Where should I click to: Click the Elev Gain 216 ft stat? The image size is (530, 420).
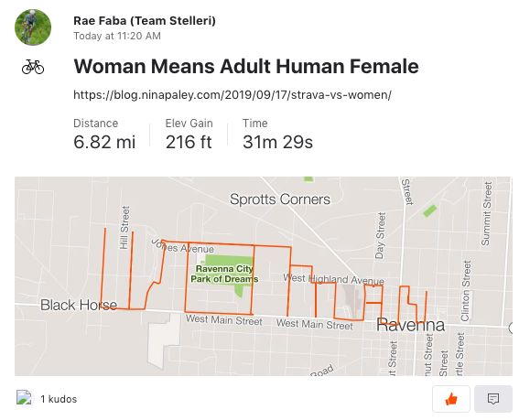(189, 135)
